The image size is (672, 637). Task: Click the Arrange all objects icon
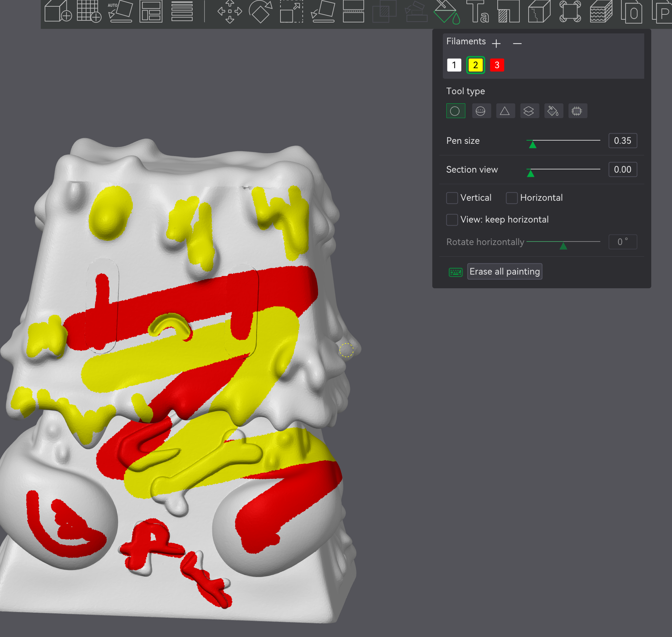(151, 11)
